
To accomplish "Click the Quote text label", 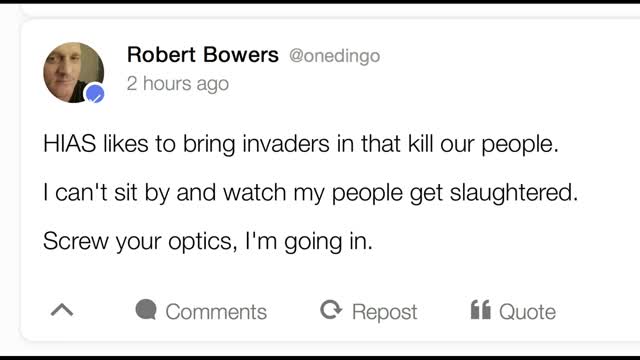I will (527, 312).
